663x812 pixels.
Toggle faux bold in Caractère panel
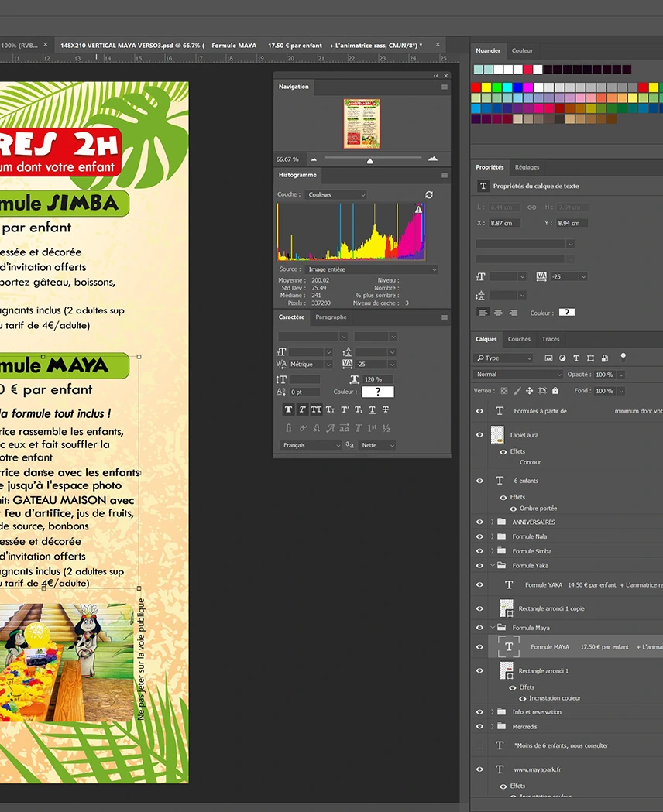tap(288, 409)
